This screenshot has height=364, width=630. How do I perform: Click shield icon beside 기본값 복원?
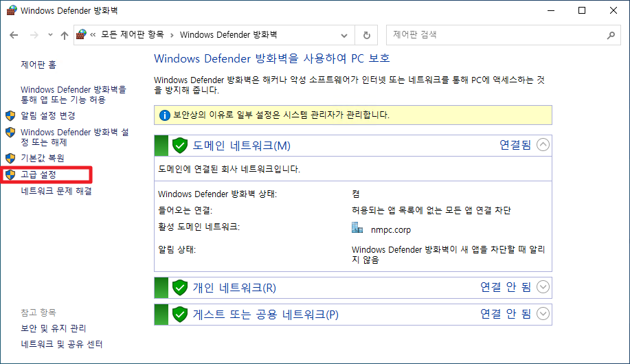[x=10, y=158]
